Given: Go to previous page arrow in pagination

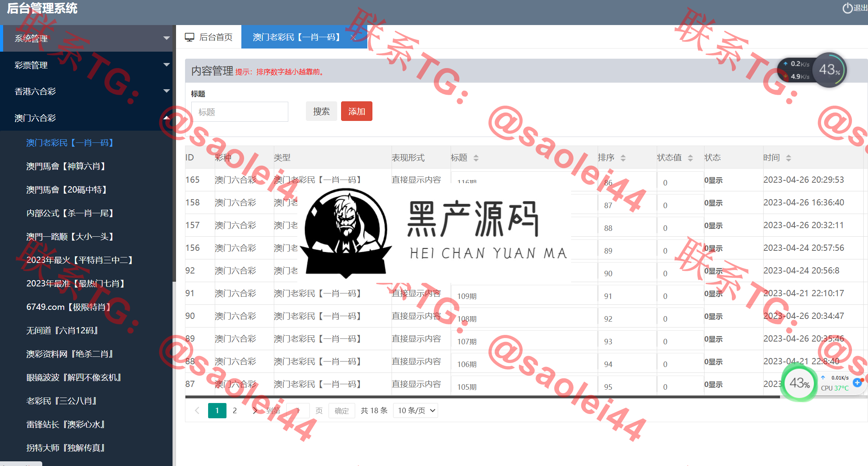Looking at the screenshot, I should pyautogui.click(x=197, y=410).
